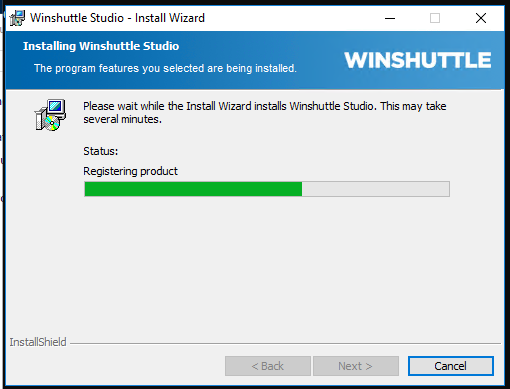The image size is (510, 389).
Task: Minimize the Install Wizard window
Action: point(390,18)
